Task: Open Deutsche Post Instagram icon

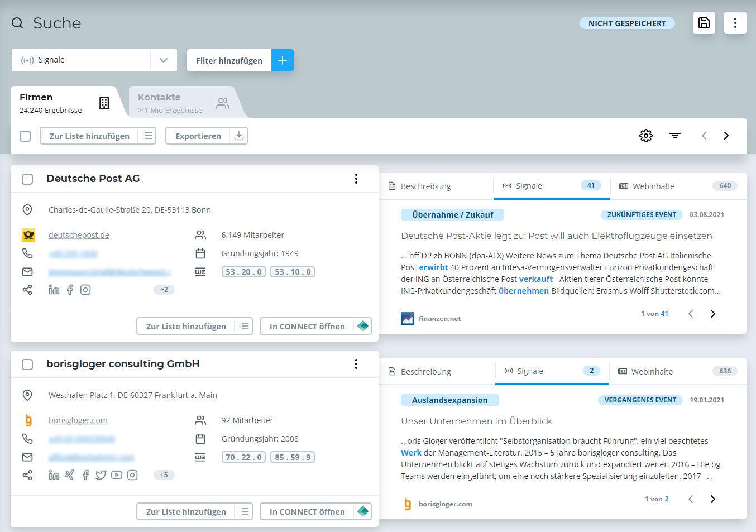Action: click(85, 290)
